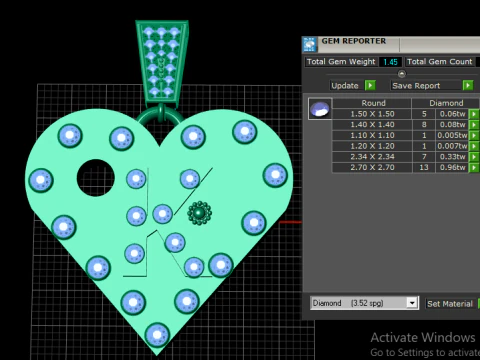This screenshot has width=480, height=360.
Task: Select the 1.20 X 1.20 size cell
Action: point(372,146)
